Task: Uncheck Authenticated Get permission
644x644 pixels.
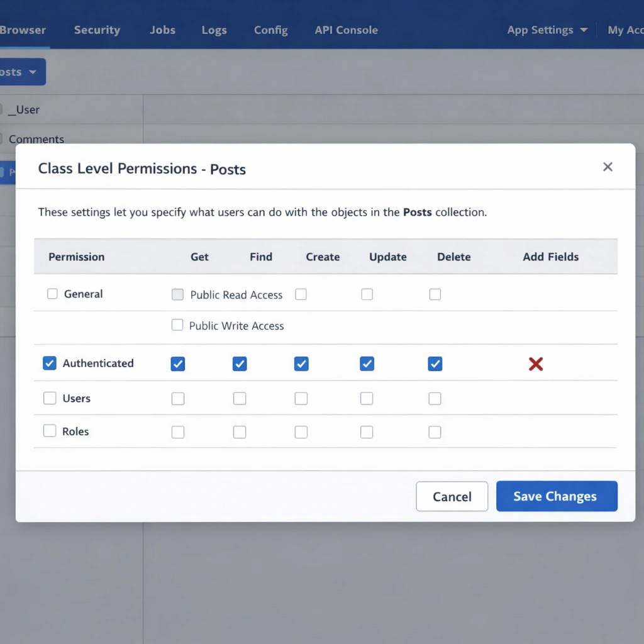Action: tap(178, 364)
